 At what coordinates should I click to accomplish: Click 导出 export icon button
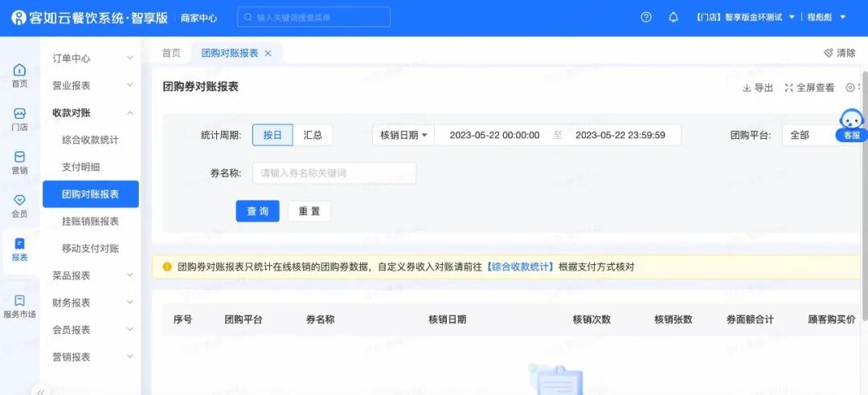point(757,88)
